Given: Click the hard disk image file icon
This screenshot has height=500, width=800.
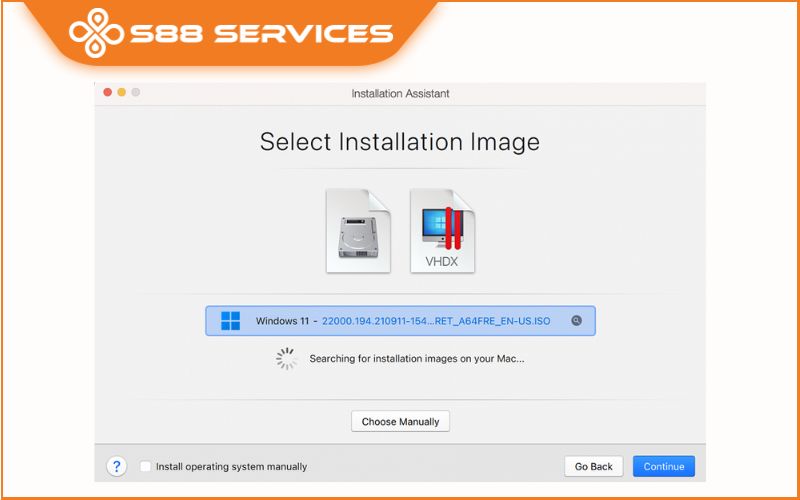Looking at the screenshot, I should pyautogui.click(x=358, y=231).
